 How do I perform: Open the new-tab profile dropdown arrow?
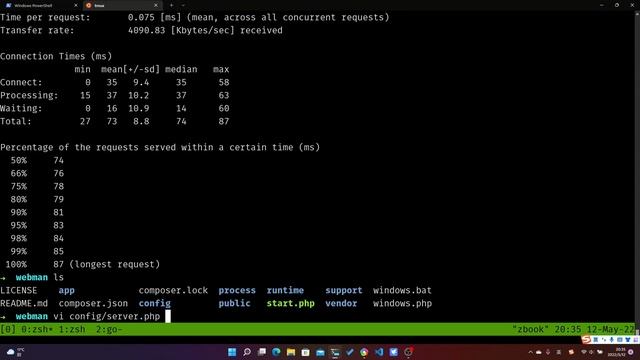tap(183, 5)
